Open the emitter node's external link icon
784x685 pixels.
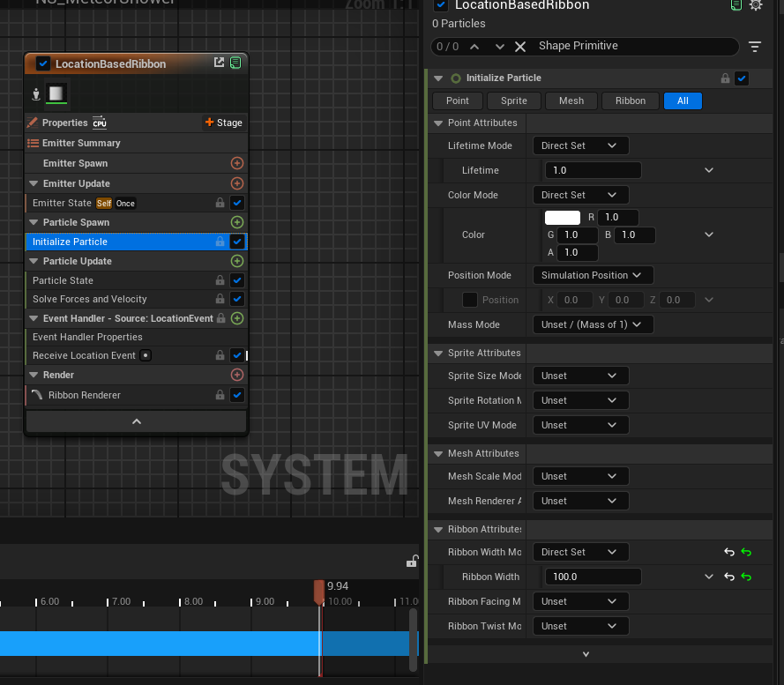click(219, 63)
